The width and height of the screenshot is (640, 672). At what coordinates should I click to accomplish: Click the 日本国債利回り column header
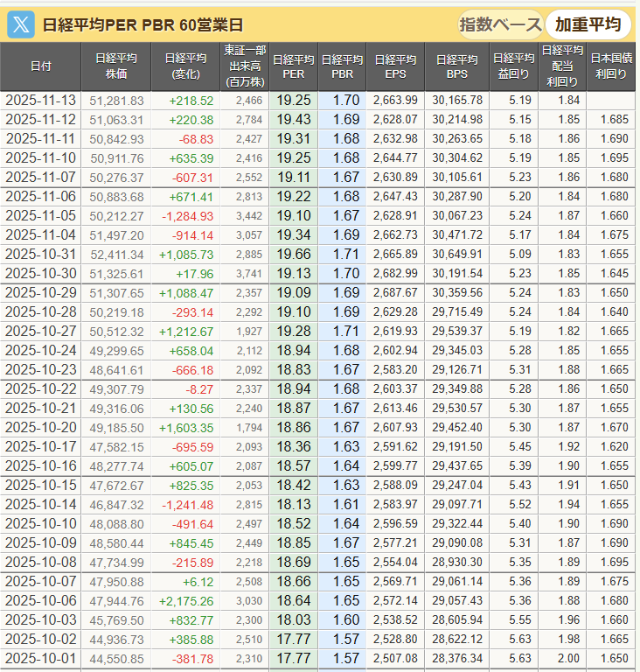[611, 66]
